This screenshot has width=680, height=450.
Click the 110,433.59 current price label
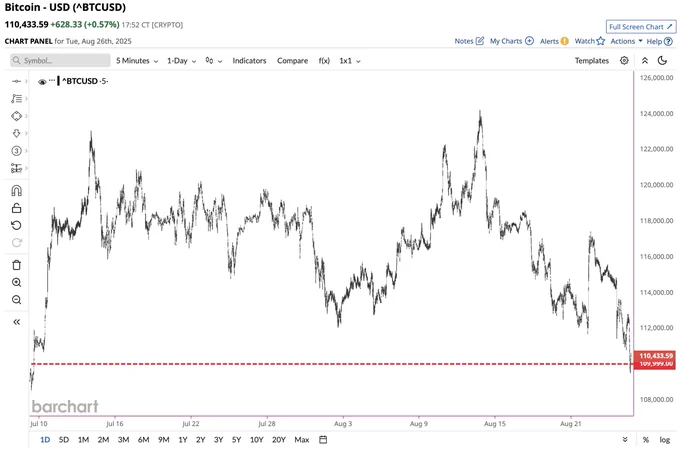656,355
